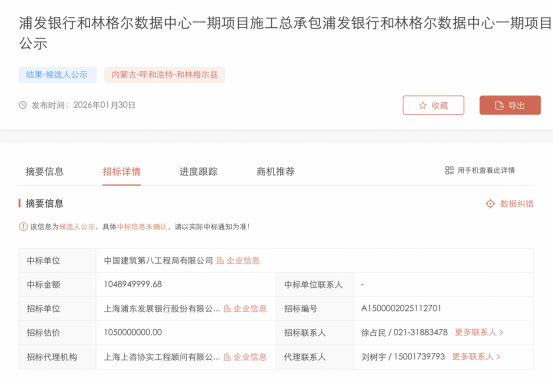Screen dimensions: 553x385
Task: Click the 摘要信息 section heading
Action: click(x=44, y=203)
